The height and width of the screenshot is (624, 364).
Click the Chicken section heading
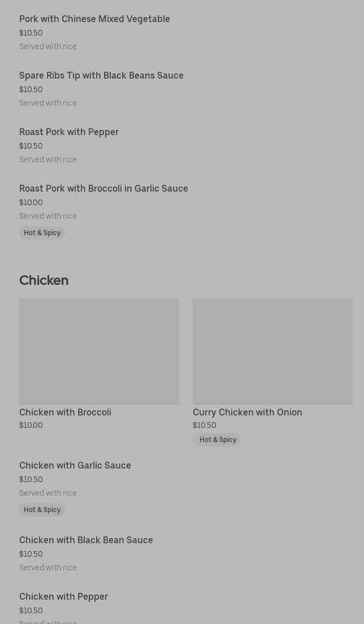coord(44,280)
